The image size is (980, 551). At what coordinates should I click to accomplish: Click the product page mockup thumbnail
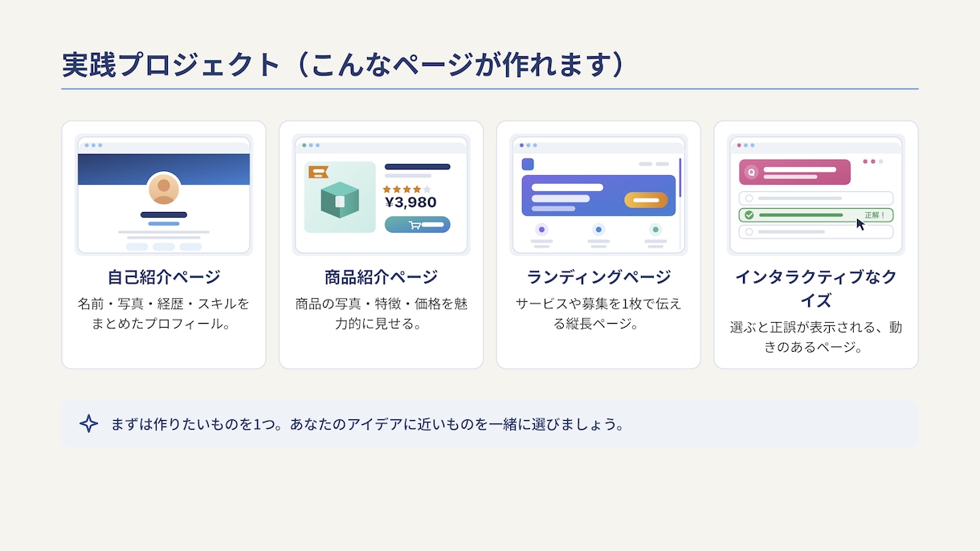point(382,195)
